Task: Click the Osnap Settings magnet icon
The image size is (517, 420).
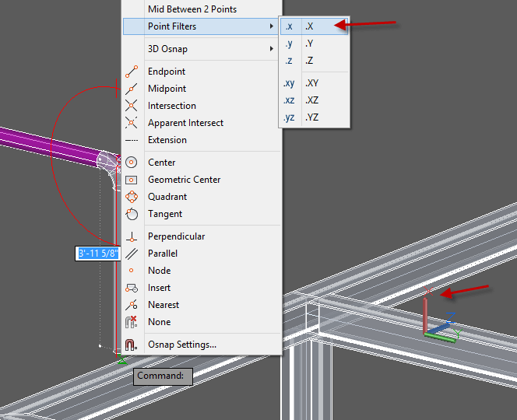Action: [132, 345]
